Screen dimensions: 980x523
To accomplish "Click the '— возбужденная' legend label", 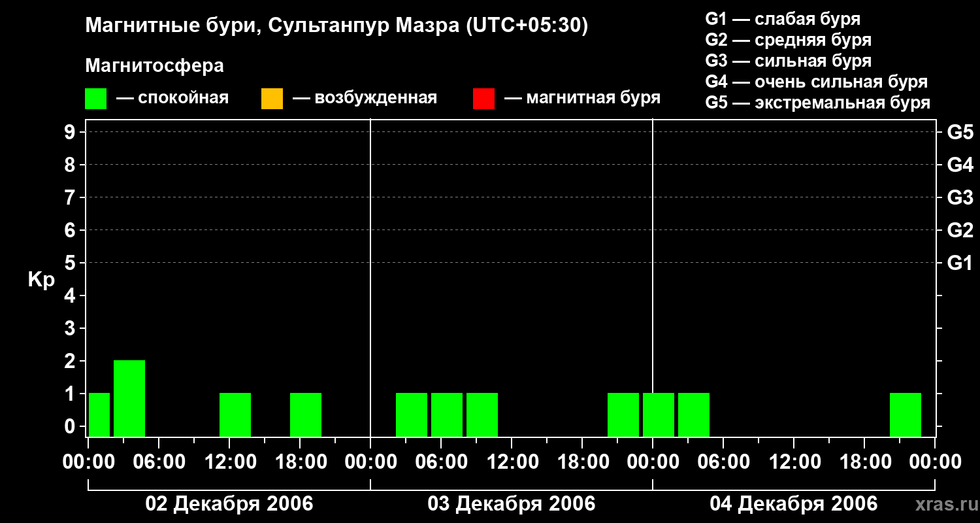I will [x=365, y=99].
